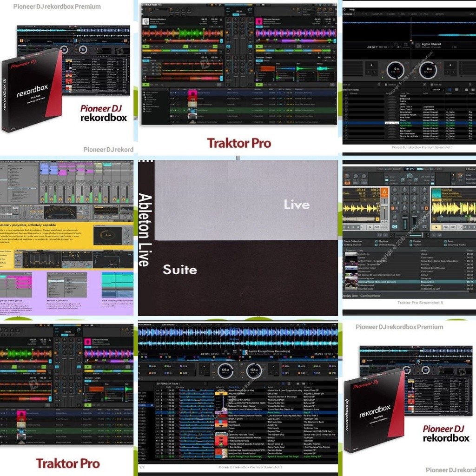Viewport: 476px width, 476px height.
Task: Select the track 'Big' by Rene Amesz in rekordbox
Action: [231, 412]
